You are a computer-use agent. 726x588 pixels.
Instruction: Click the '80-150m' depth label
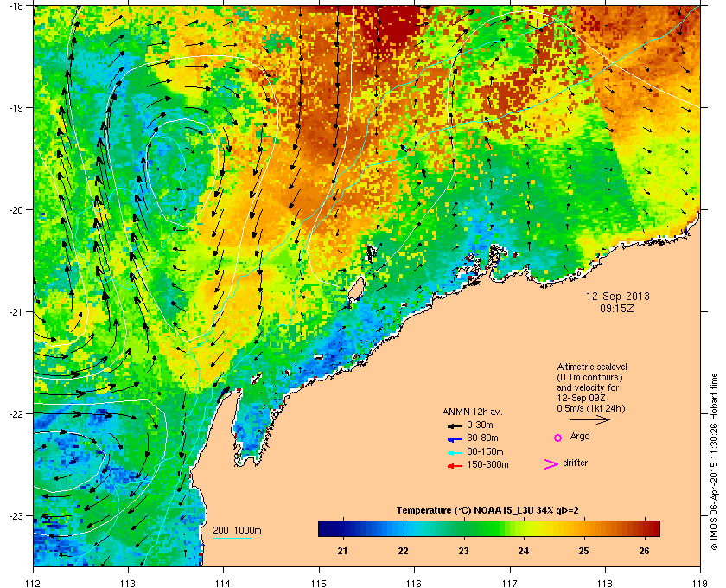[485, 451]
